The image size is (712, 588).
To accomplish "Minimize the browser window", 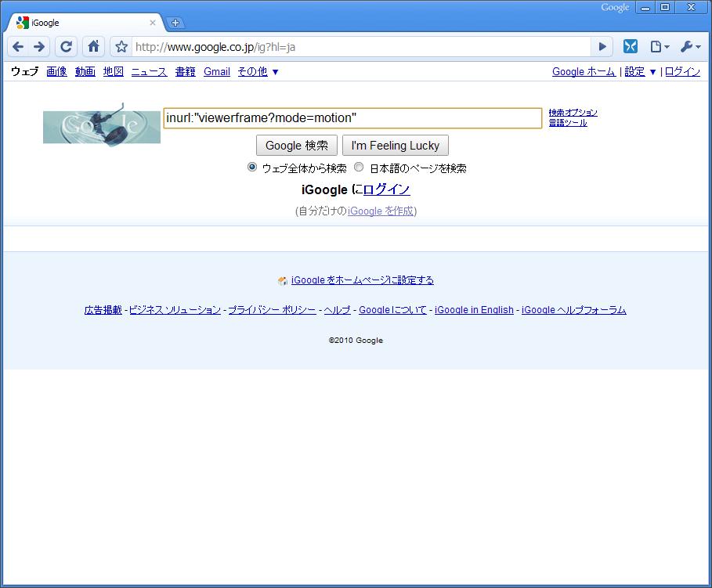I will pyautogui.click(x=645, y=7).
